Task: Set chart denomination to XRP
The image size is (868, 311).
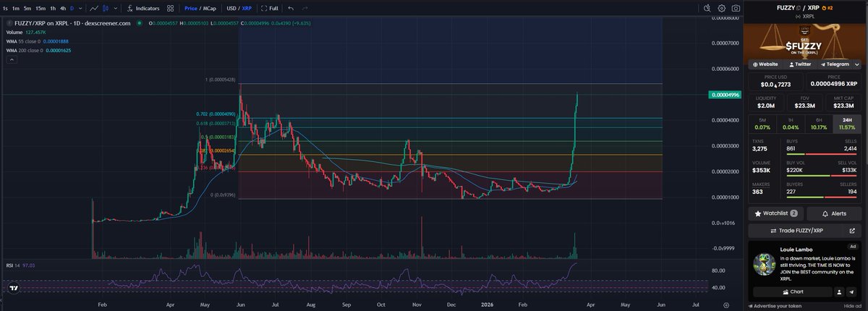Action: click(246, 8)
